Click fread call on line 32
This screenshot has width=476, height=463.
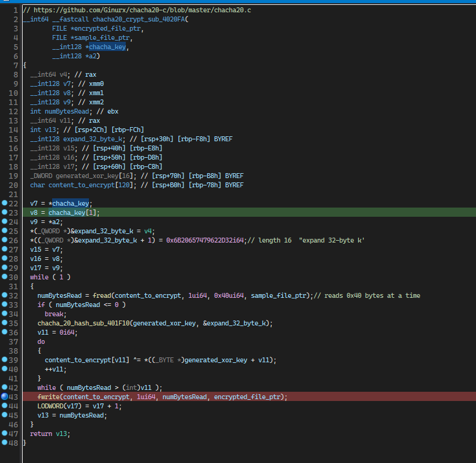102,295
